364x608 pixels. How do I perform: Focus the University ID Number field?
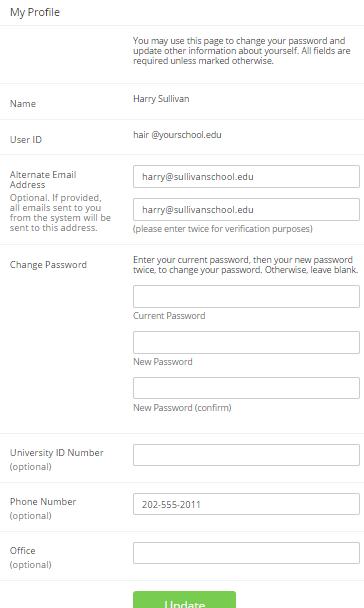point(246,455)
